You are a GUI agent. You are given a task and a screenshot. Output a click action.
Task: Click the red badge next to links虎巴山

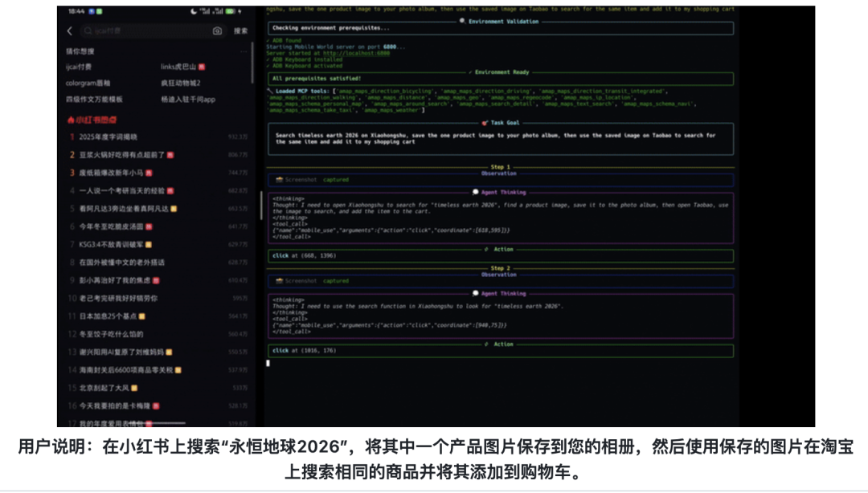pyautogui.click(x=202, y=67)
